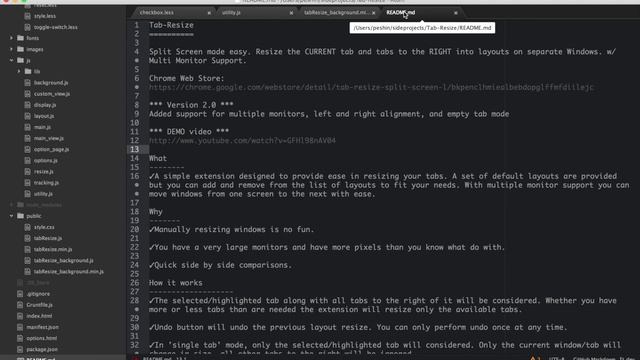The width and height of the screenshot is (640, 360).
Task: Click the resize.js file icon
Action: (x=27, y=171)
